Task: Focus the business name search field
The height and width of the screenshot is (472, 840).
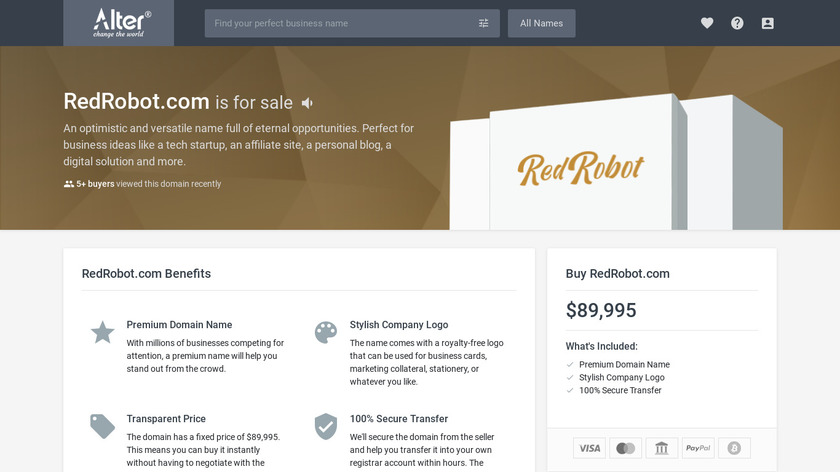Action: [340, 23]
